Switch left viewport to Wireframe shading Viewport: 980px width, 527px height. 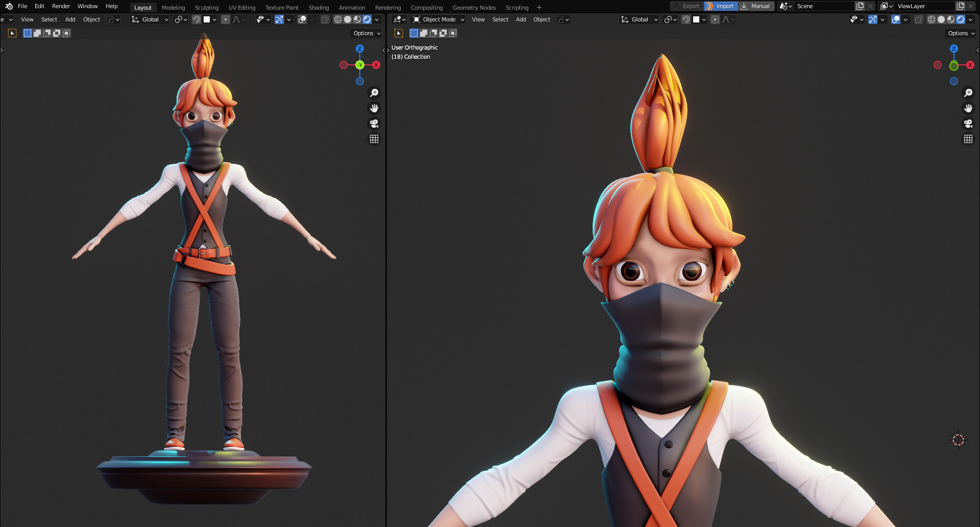pos(337,19)
